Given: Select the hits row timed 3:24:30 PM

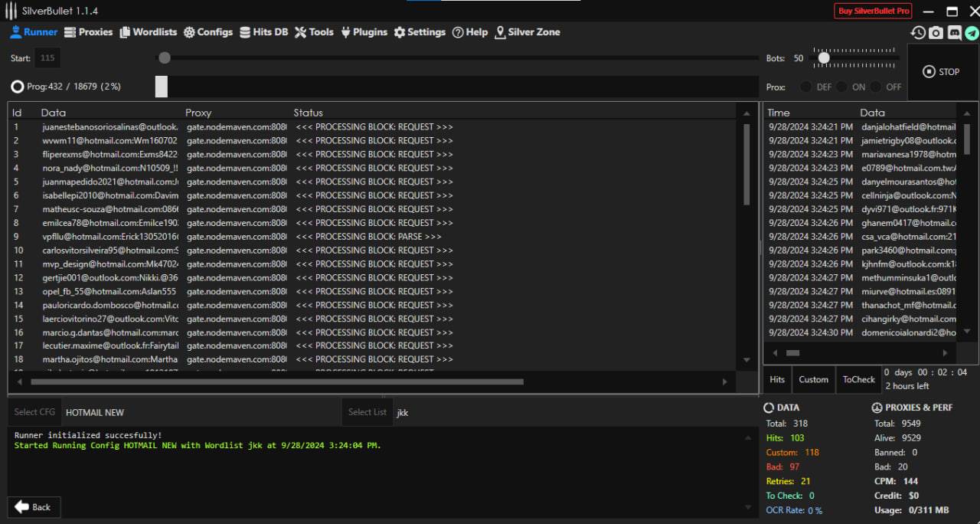Looking at the screenshot, I should point(861,332).
